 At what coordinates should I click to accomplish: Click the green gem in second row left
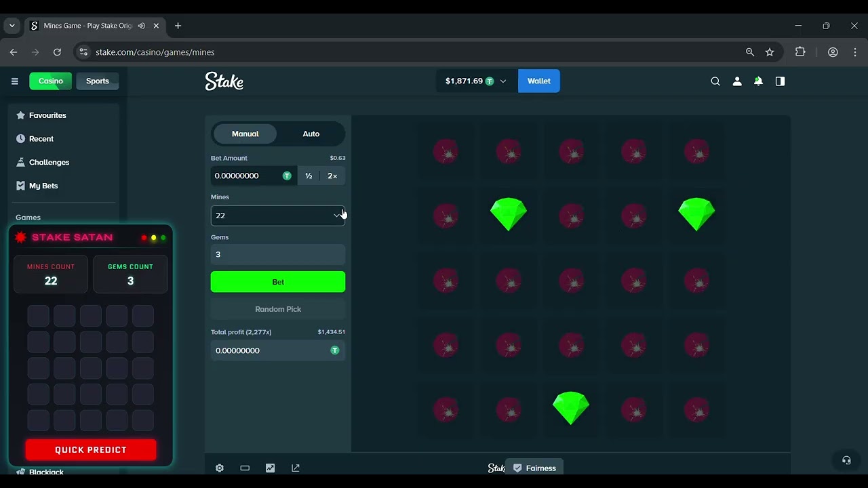click(509, 214)
